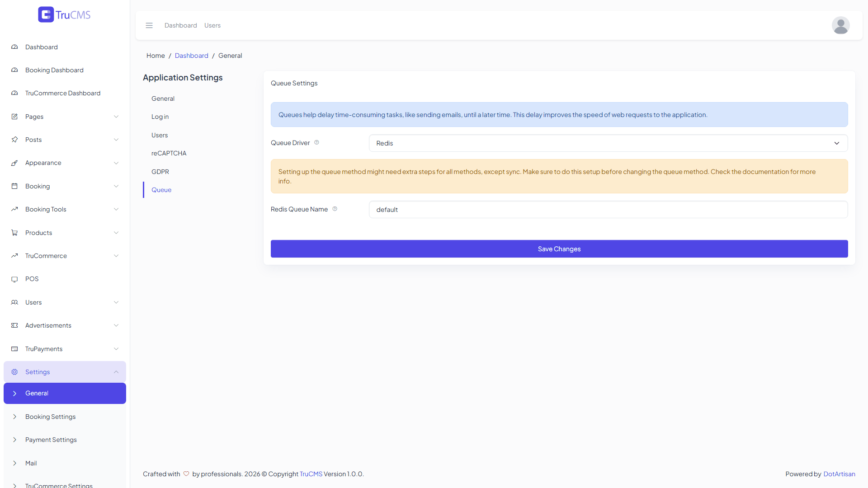Click the Redis Queue Name help icon

[x=335, y=209]
